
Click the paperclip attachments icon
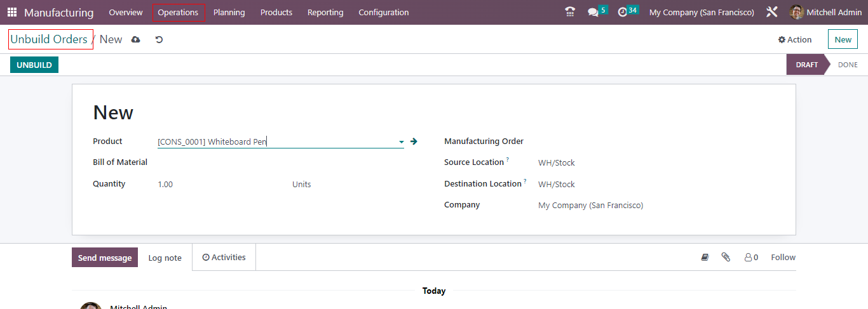(x=726, y=257)
